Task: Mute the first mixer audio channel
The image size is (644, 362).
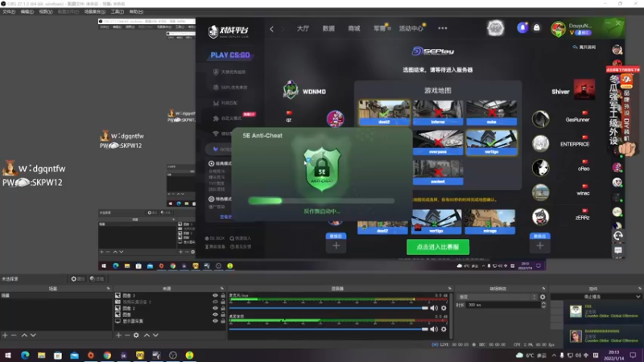Action: (x=434, y=308)
